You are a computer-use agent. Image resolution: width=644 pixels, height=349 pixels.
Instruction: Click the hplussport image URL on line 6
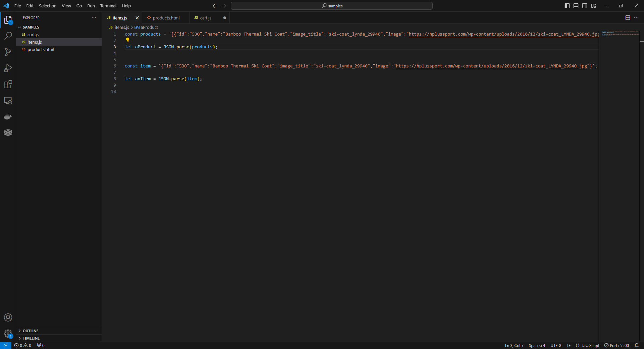pyautogui.click(x=491, y=66)
